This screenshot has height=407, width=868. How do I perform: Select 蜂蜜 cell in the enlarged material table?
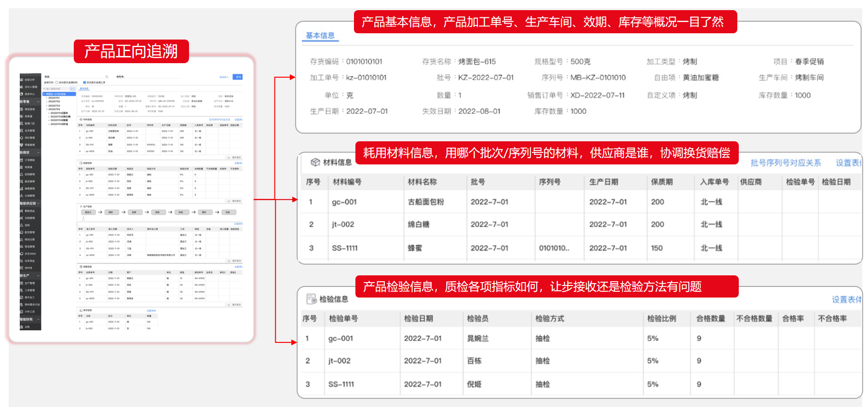coord(415,248)
